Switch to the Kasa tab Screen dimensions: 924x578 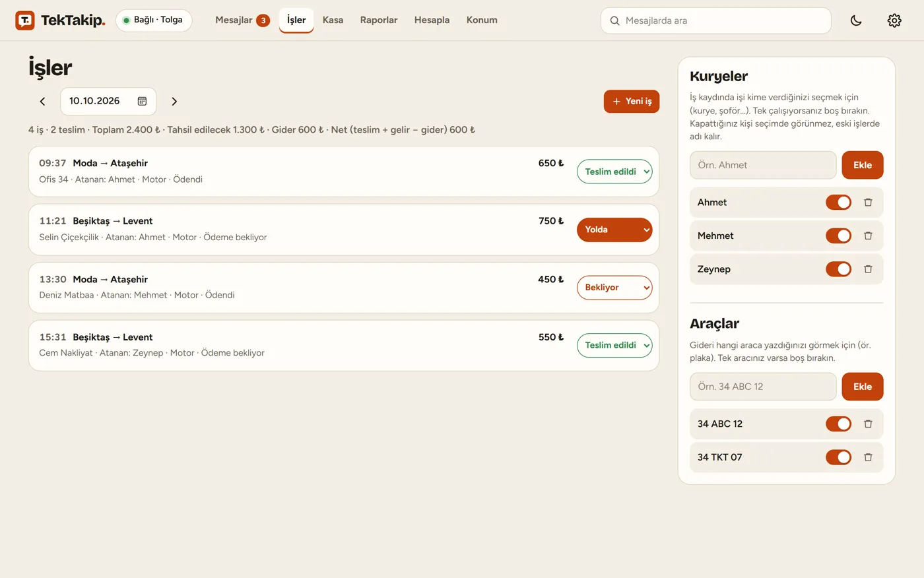[x=333, y=20]
